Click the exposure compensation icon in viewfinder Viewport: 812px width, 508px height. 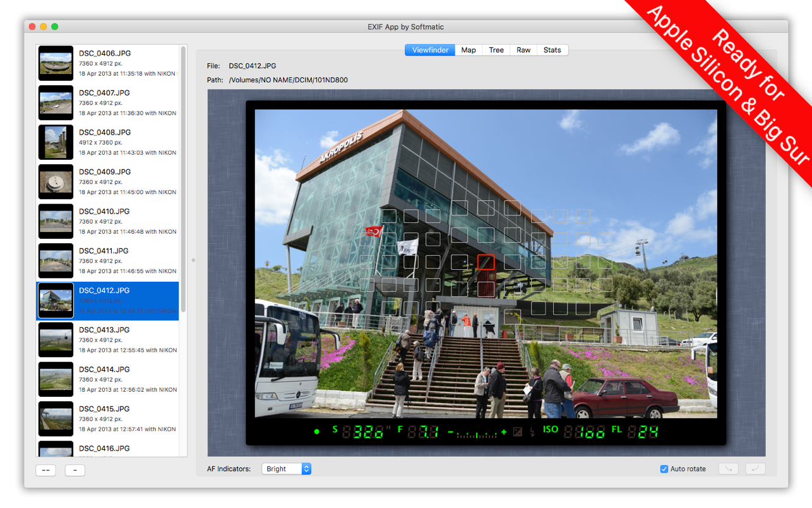518,432
